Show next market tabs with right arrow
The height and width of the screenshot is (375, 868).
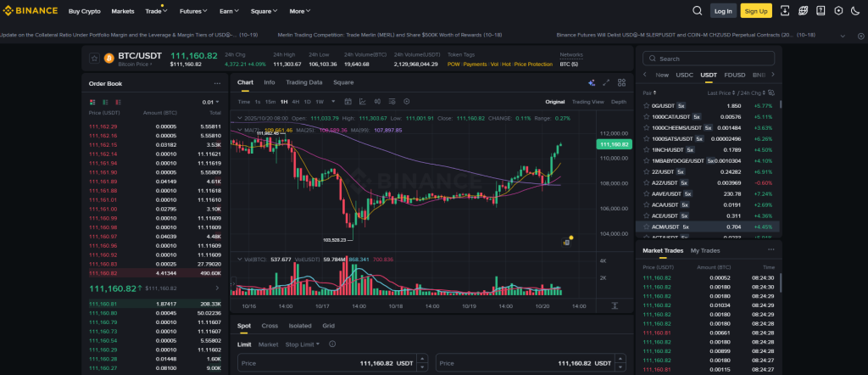(773, 75)
